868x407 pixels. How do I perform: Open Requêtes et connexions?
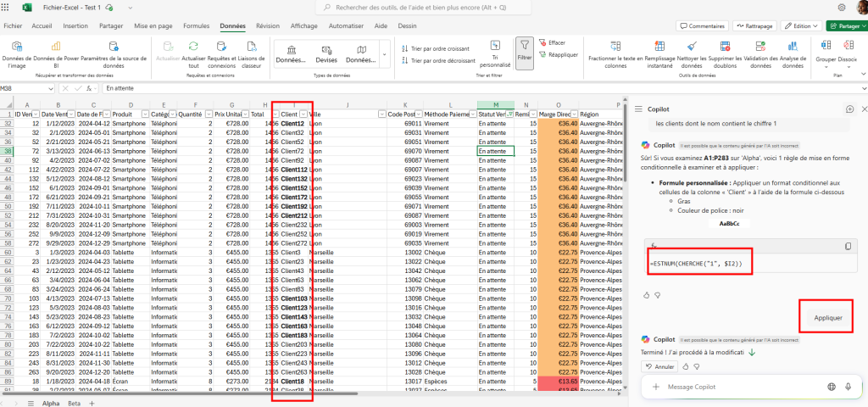pos(221,54)
